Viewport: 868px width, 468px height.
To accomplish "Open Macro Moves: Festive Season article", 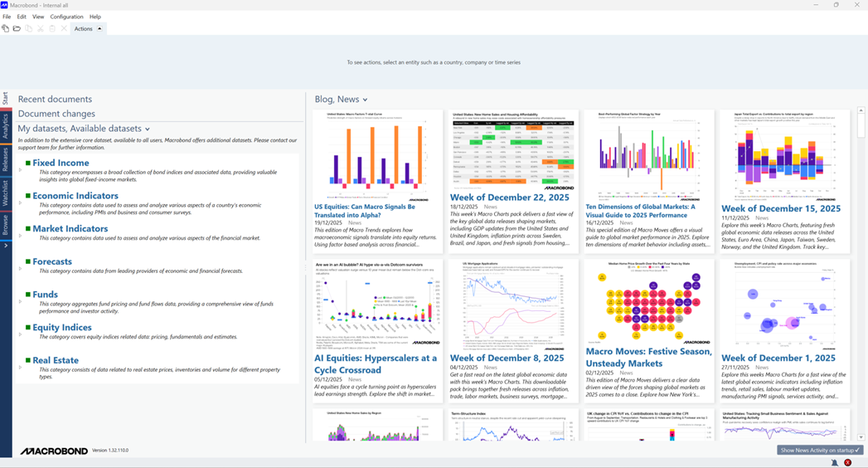I will (x=648, y=358).
